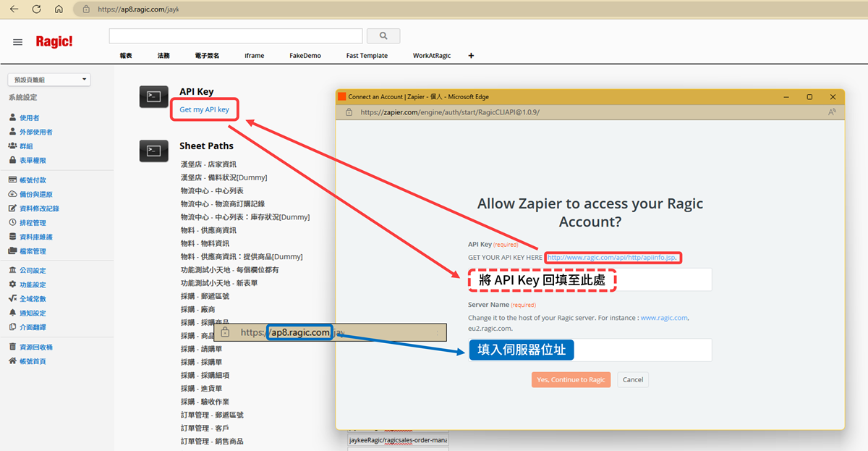Click the terminal icon beside Sheet Paths
The width and height of the screenshot is (868, 451).
tap(153, 151)
